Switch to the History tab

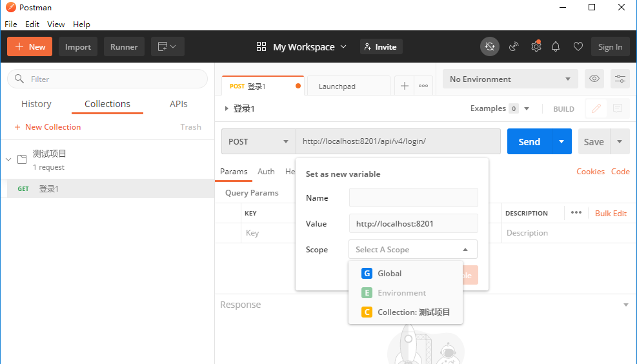(x=36, y=104)
